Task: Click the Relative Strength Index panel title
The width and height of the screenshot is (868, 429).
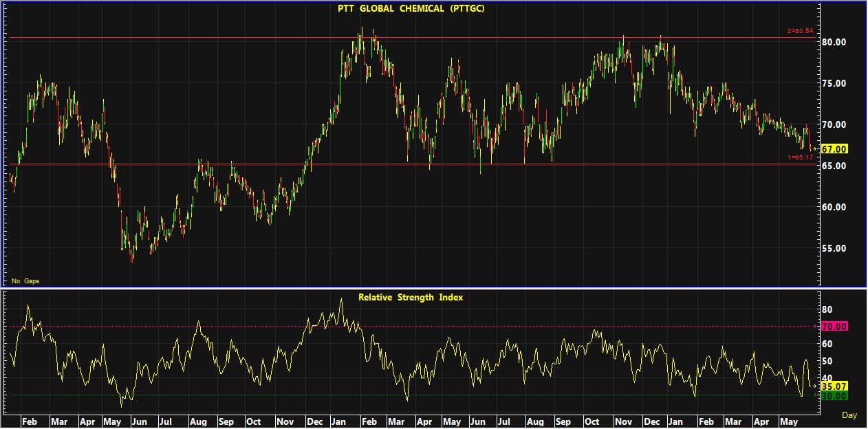Action: click(x=411, y=298)
